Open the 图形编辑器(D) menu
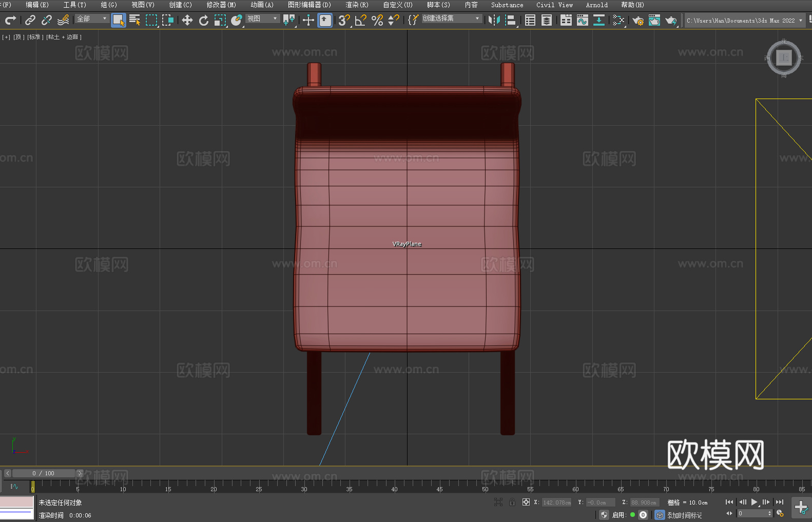 [310, 5]
